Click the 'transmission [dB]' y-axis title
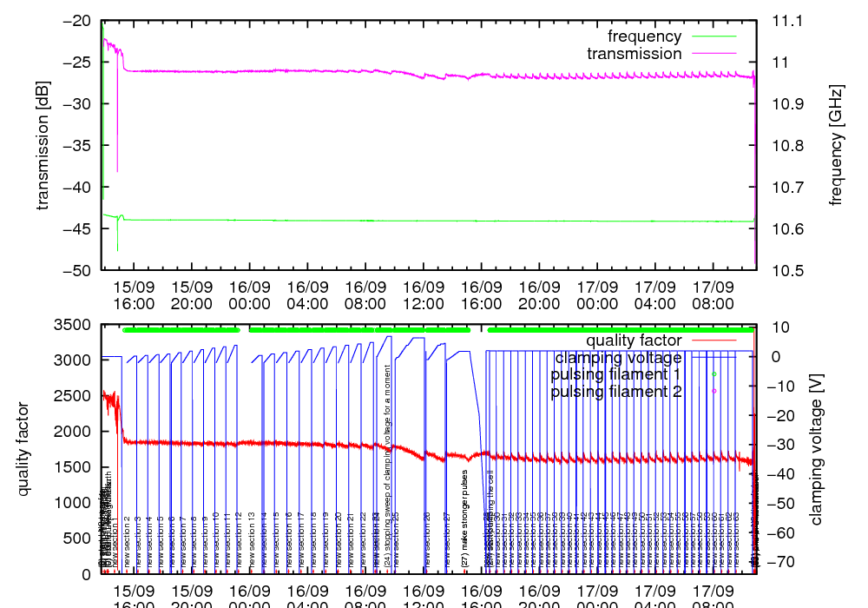Image resolution: width=868 pixels, height=608 pixels. tap(43, 144)
